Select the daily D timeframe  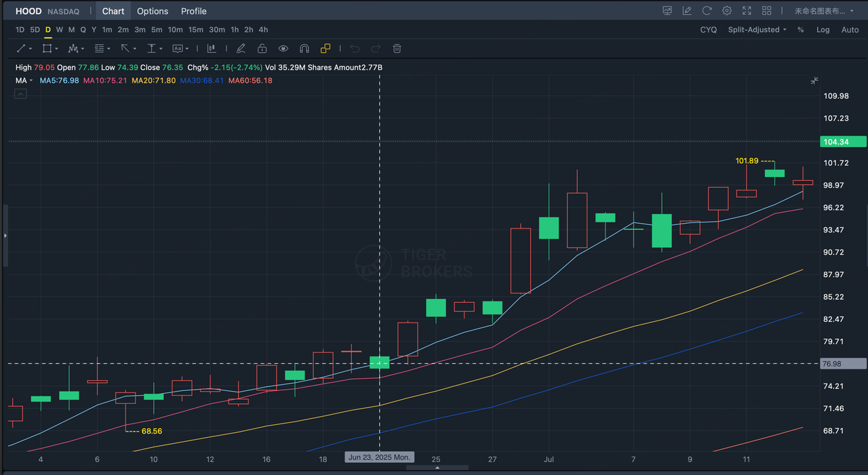[48, 30]
